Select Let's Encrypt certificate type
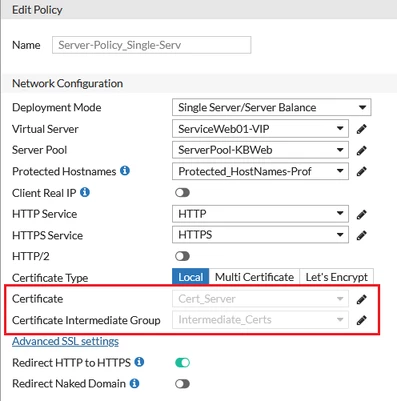397x401 pixels. click(x=337, y=277)
